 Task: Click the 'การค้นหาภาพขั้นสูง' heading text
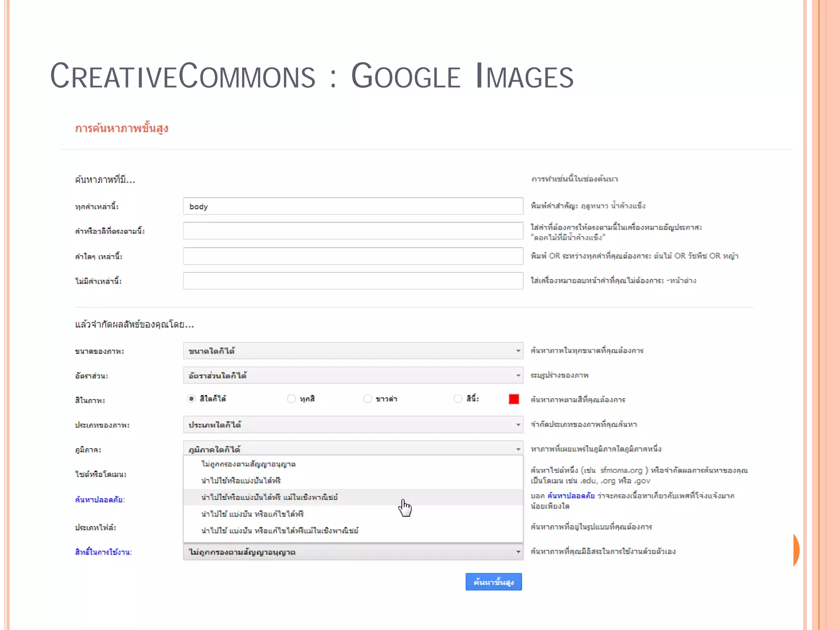click(x=122, y=128)
